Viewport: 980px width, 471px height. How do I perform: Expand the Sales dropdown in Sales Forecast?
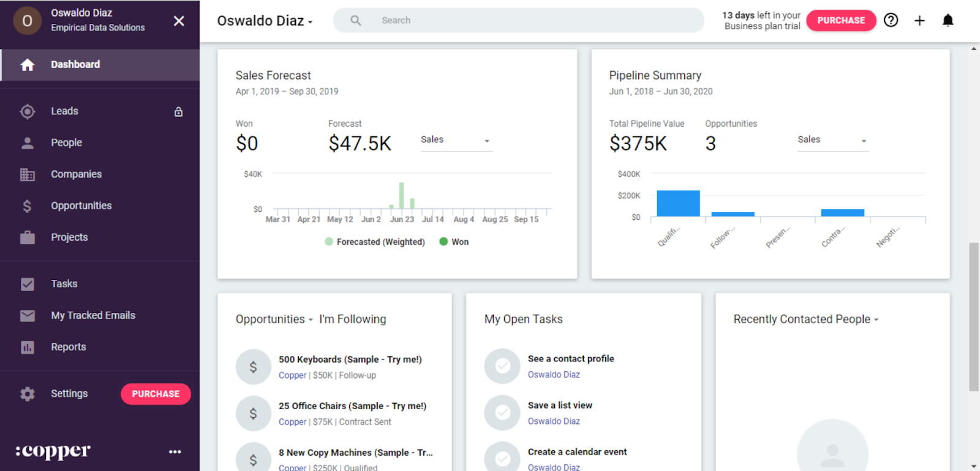coord(456,140)
